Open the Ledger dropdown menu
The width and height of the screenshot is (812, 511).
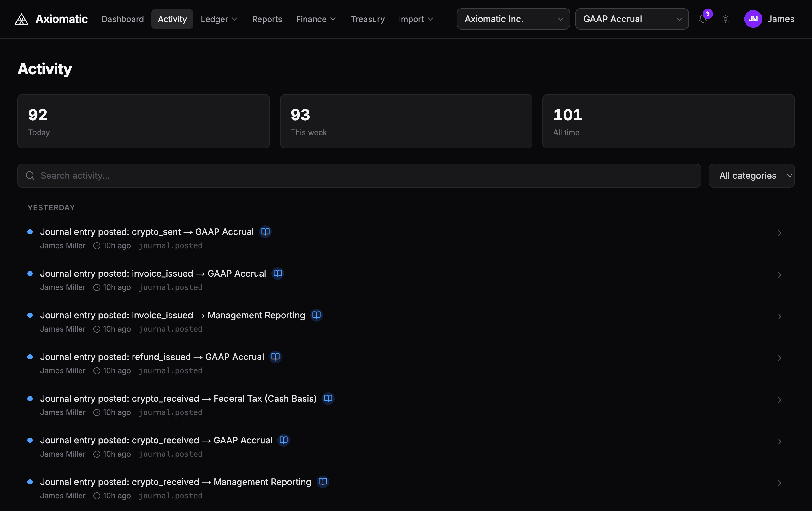pos(219,19)
